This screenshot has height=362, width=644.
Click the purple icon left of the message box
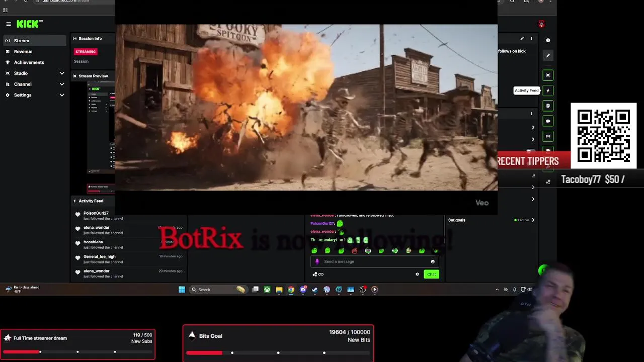[x=317, y=261]
